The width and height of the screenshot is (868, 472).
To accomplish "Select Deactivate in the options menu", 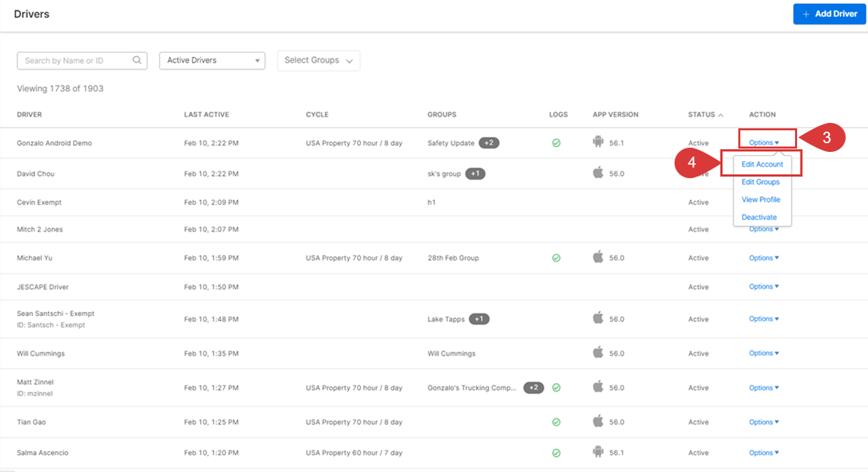I will coord(759,217).
